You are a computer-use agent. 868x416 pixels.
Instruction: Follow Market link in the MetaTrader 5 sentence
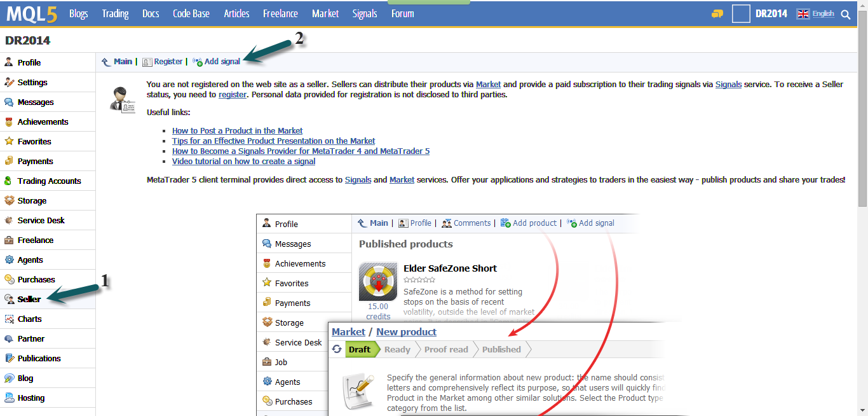pyautogui.click(x=402, y=180)
